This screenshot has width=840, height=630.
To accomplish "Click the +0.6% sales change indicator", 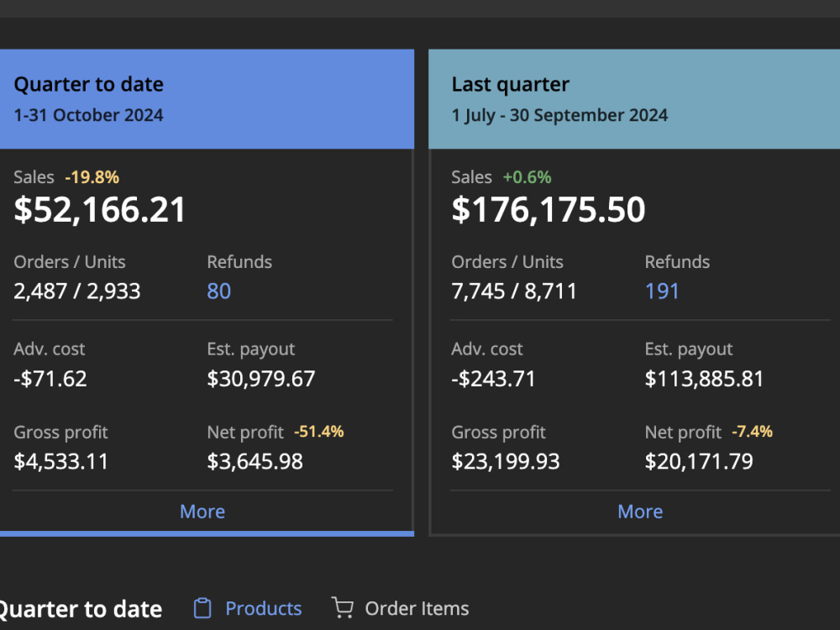I will pos(527,177).
